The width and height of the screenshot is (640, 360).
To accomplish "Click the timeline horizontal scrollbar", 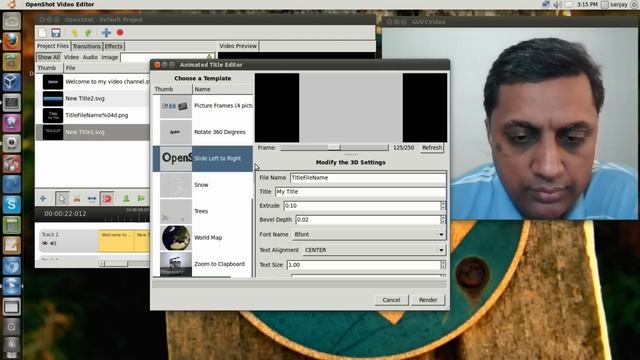I will tap(124, 264).
